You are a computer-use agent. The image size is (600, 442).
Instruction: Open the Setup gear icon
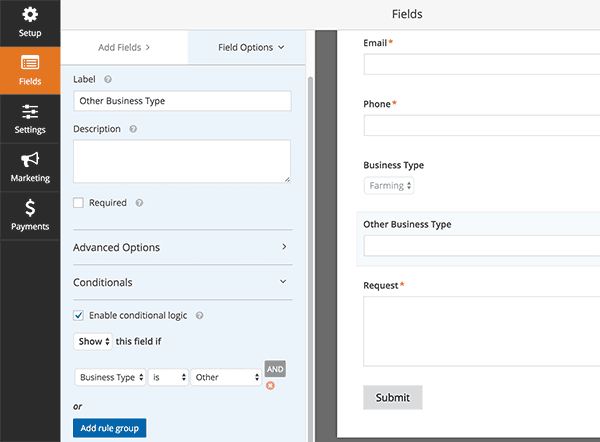click(x=30, y=15)
